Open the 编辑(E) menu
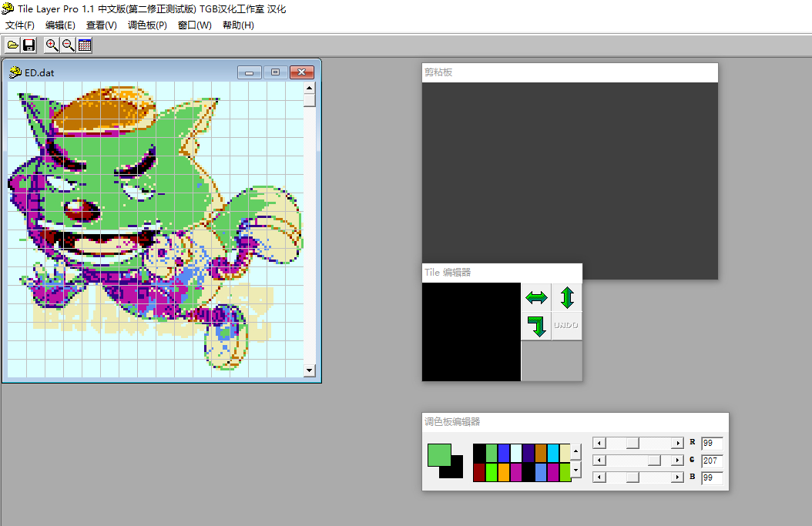This screenshot has height=526, width=812. 60,25
